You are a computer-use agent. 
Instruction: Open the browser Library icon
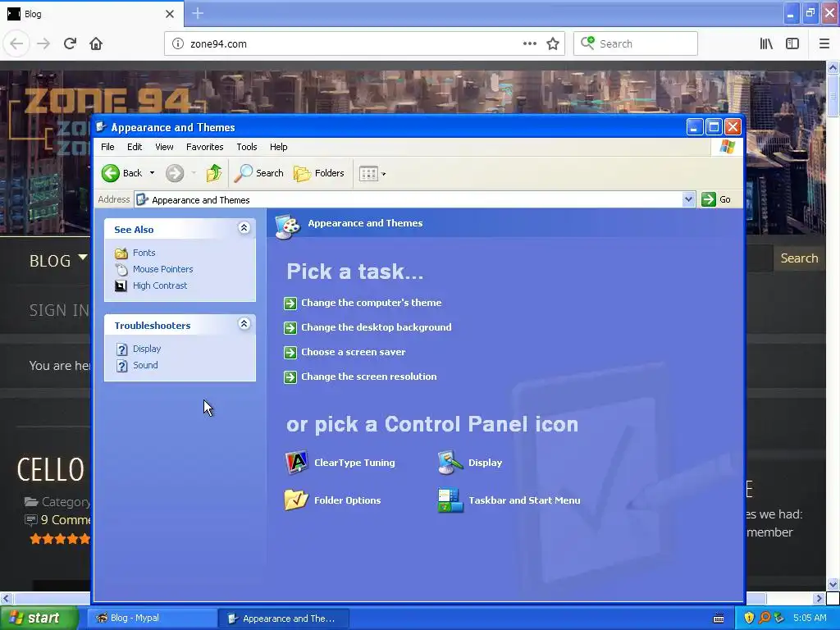766,44
